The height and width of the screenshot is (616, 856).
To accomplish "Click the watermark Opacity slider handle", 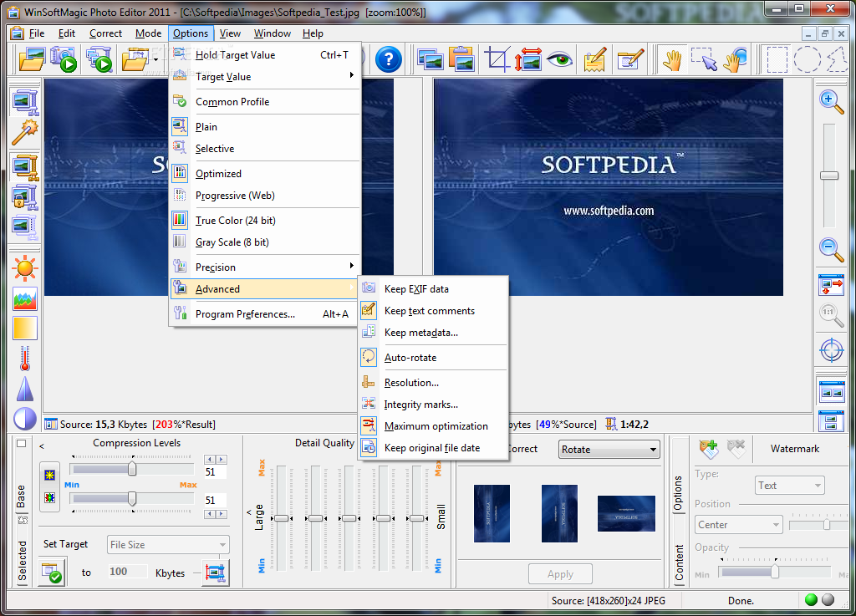I will click(x=775, y=571).
